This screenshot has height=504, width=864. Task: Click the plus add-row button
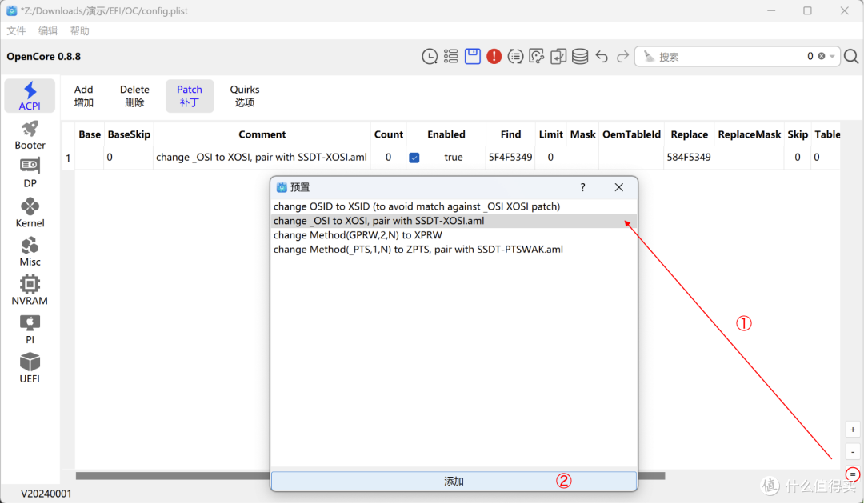pyautogui.click(x=853, y=430)
